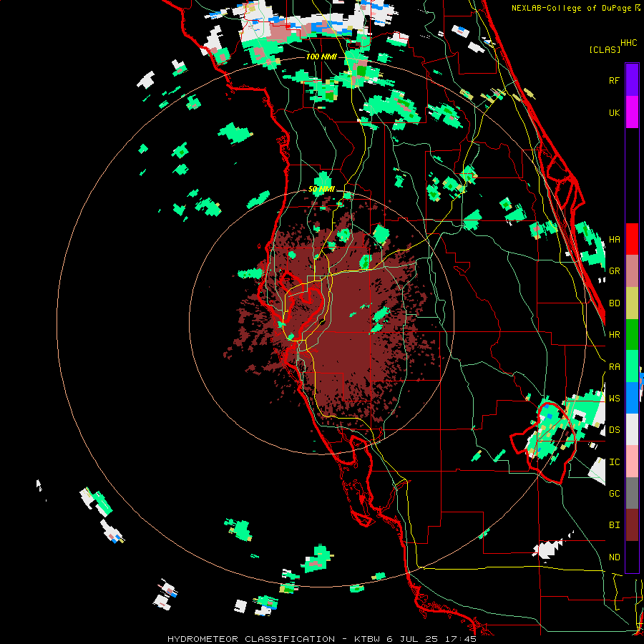Click the "100 NMI" range ring label
644x644 pixels.
coord(321,57)
